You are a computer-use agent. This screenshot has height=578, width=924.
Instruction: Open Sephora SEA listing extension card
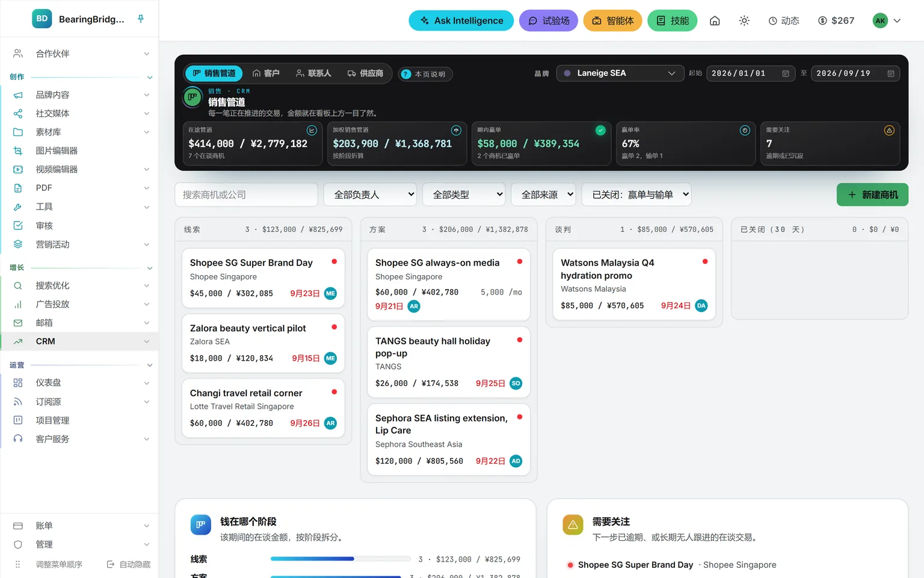(x=449, y=440)
